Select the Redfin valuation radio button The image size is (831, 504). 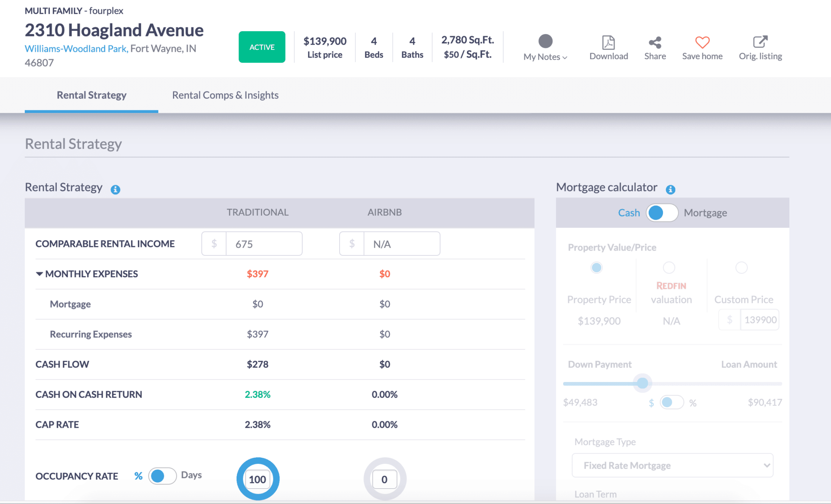click(669, 268)
